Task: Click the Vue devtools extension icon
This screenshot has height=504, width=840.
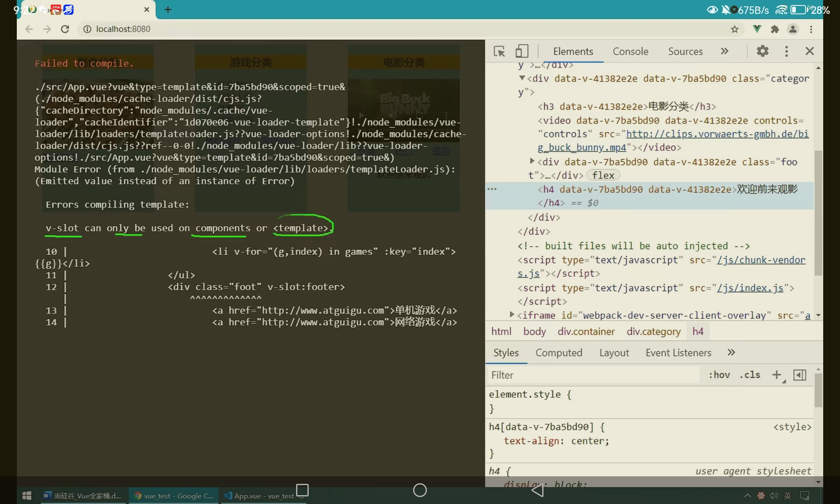Action: point(757,29)
